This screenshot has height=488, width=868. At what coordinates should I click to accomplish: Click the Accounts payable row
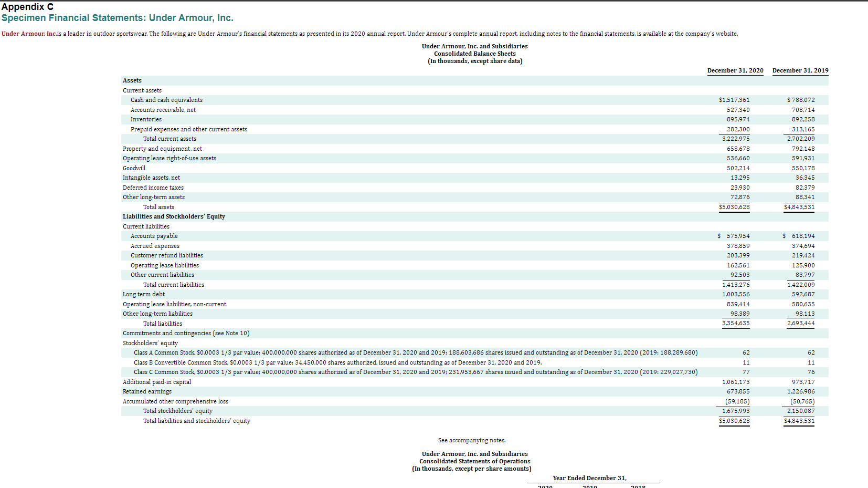(x=154, y=236)
